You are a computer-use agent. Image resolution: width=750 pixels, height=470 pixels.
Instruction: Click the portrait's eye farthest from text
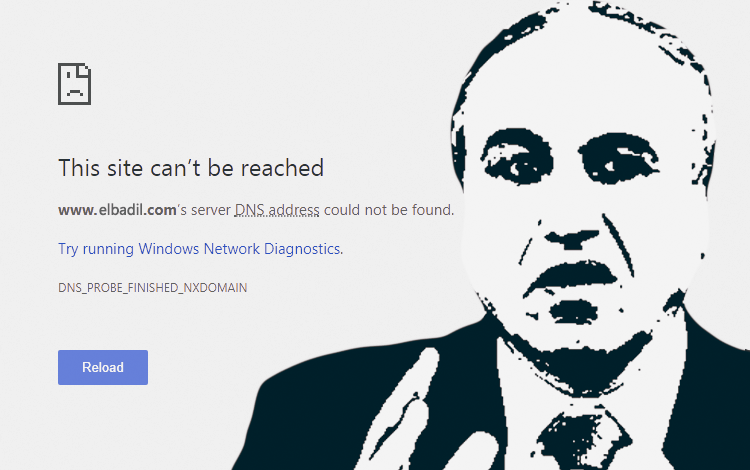click(x=617, y=159)
